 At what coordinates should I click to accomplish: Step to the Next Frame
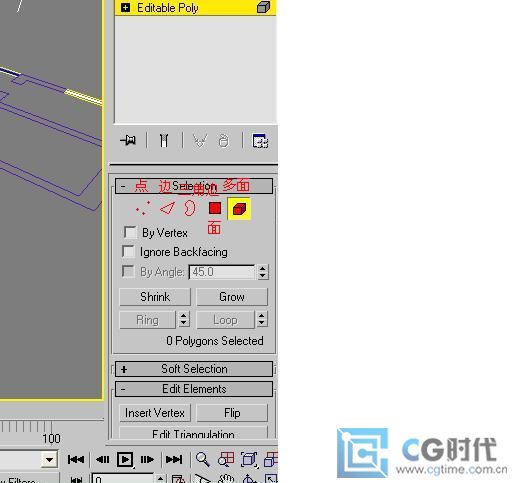(x=147, y=460)
